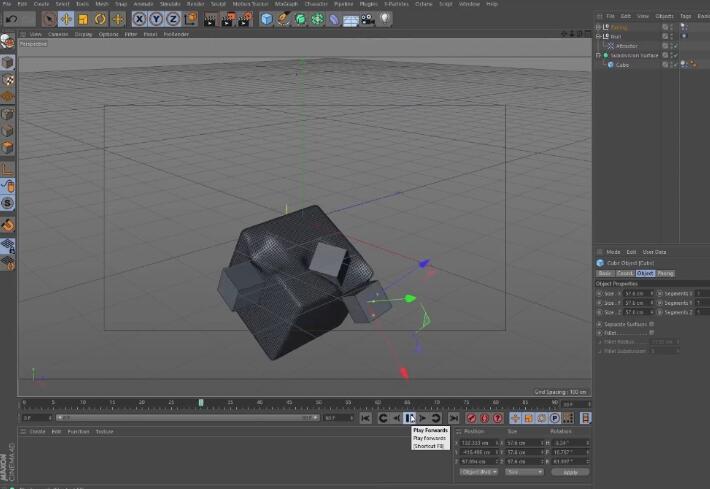The height and width of the screenshot is (489, 710).
Task: Click the Go to Start playback button
Action: [365, 418]
